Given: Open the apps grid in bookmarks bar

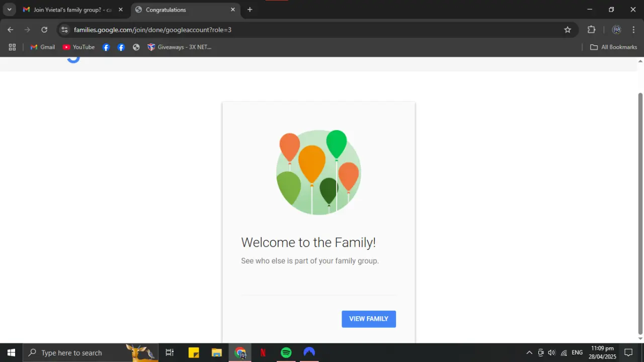Looking at the screenshot, I should 12,47.
